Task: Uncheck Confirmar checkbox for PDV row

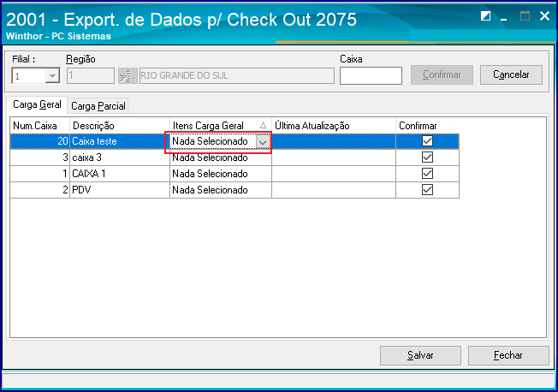Action: coord(427,190)
